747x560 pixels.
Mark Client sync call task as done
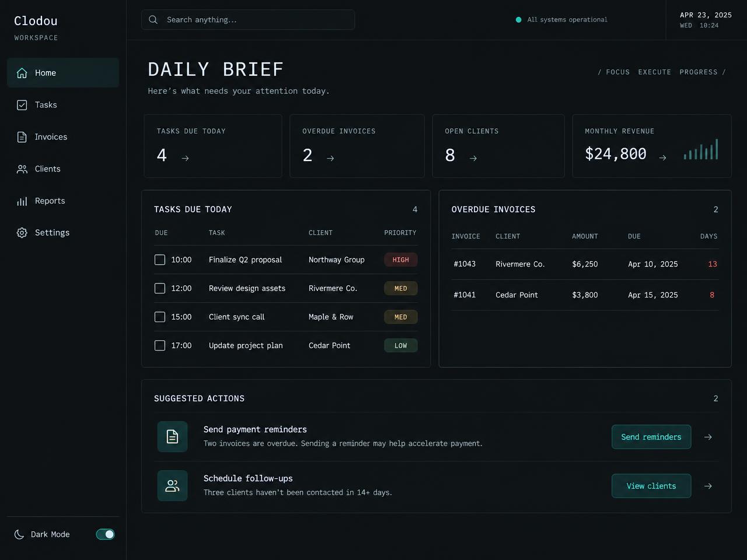click(x=160, y=317)
